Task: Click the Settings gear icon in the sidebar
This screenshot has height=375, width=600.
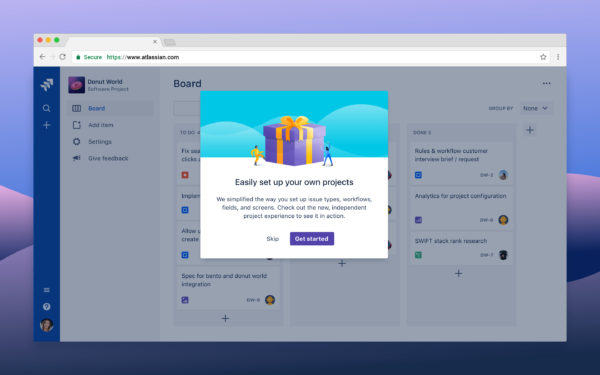Action: pos(77,142)
